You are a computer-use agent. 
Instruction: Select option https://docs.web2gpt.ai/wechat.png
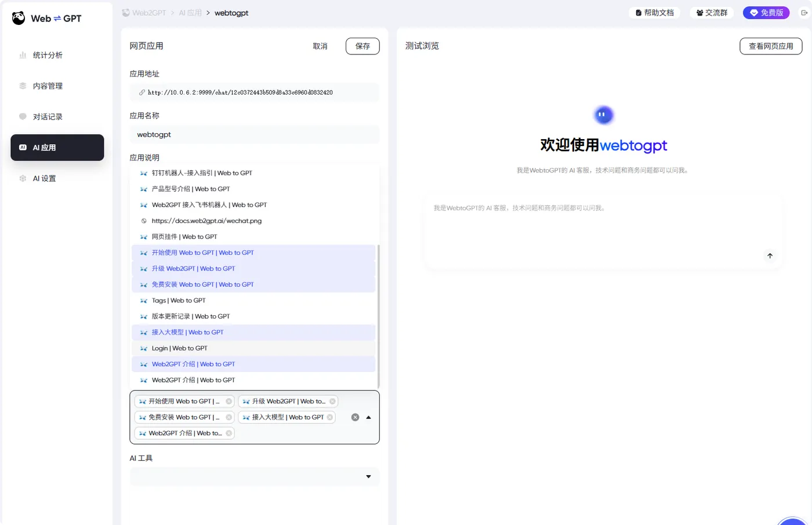[x=253, y=221]
